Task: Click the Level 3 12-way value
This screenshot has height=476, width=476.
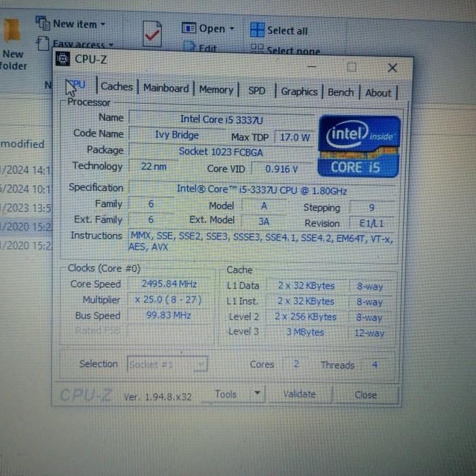Action: coord(369,333)
